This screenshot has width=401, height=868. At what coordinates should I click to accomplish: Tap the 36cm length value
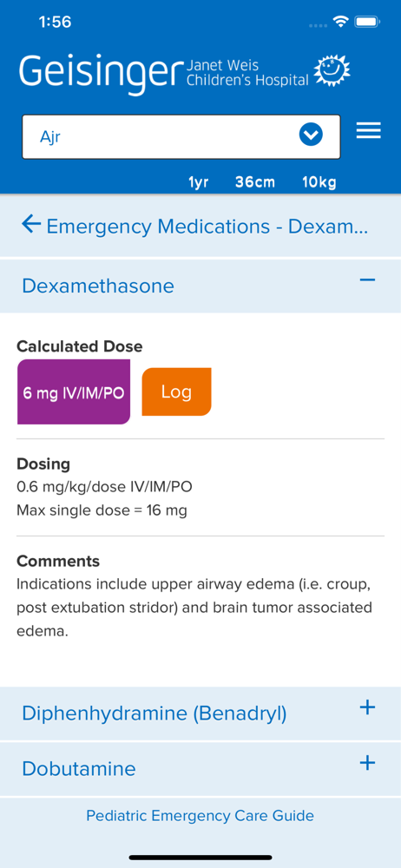click(x=255, y=182)
